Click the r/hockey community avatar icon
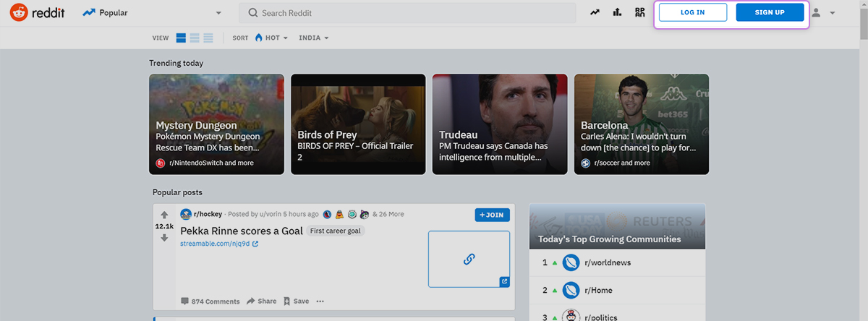 pos(186,214)
